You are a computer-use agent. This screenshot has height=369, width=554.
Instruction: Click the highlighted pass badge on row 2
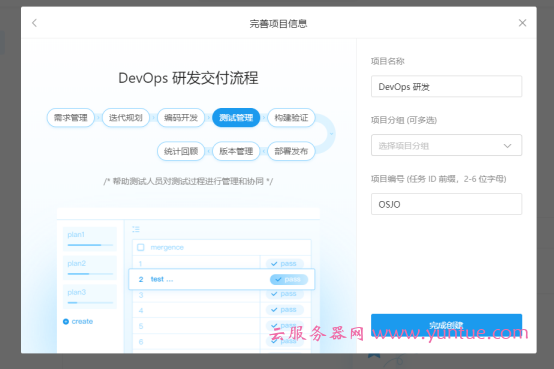coord(289,279)
